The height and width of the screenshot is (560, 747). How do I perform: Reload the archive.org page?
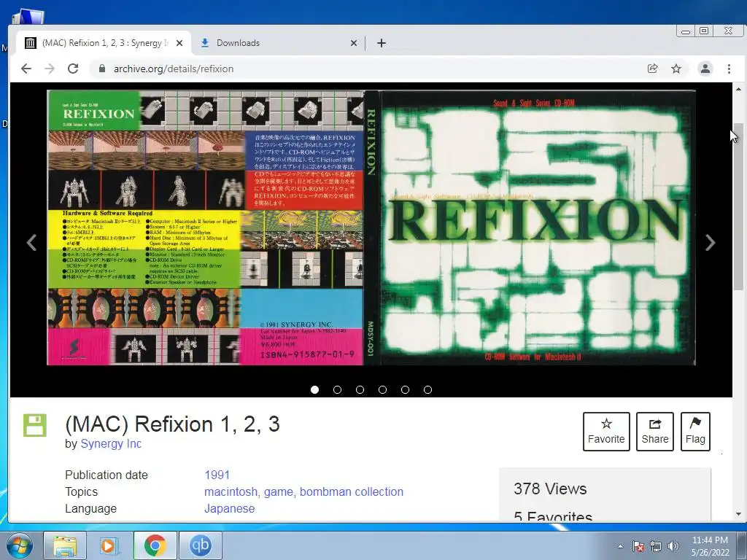[x=73, y=69]
